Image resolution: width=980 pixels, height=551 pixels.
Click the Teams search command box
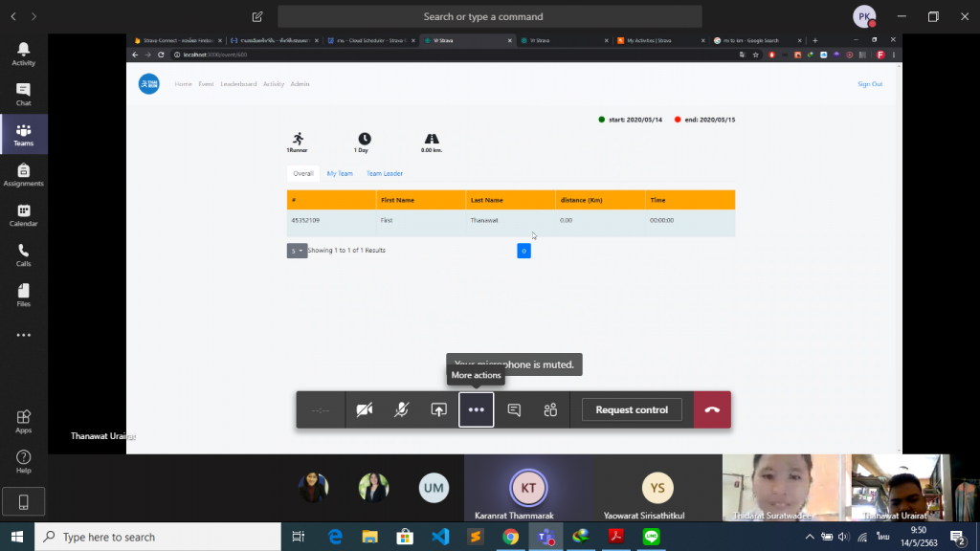click(x=489, y=16)
